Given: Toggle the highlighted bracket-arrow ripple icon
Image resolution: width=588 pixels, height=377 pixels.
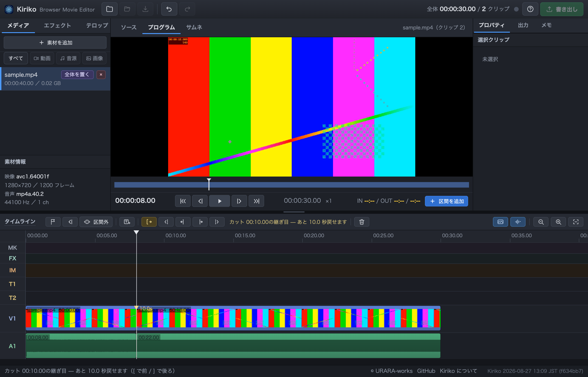Looking at the screenshot, I should click(149, 222).
